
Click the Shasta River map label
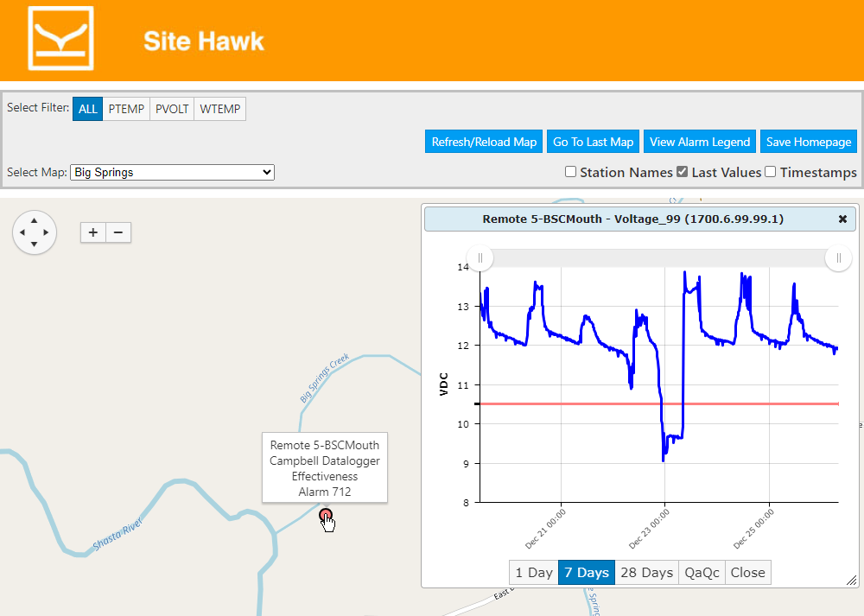tap(118, 534)
